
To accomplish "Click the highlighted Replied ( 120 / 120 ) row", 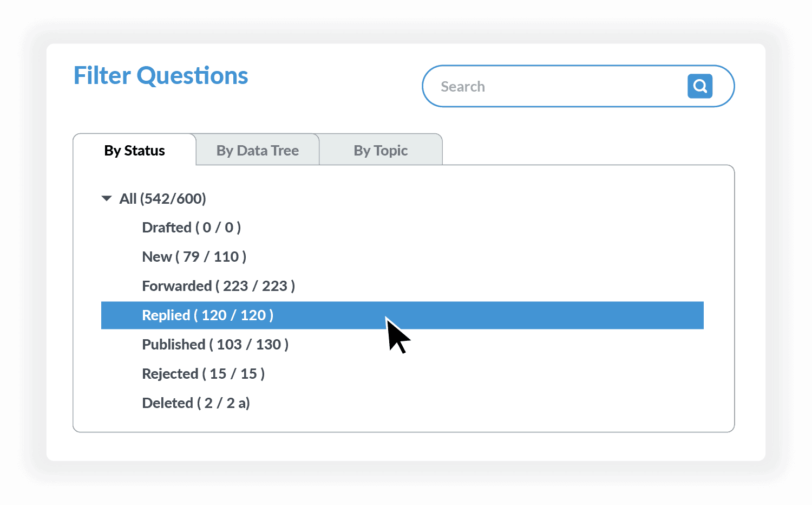I will [402, 315].
